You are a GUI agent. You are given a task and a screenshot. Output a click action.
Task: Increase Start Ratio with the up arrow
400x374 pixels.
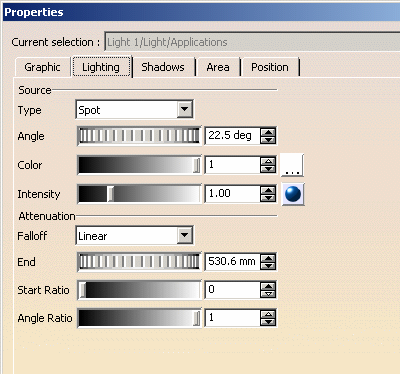[268, 286]
